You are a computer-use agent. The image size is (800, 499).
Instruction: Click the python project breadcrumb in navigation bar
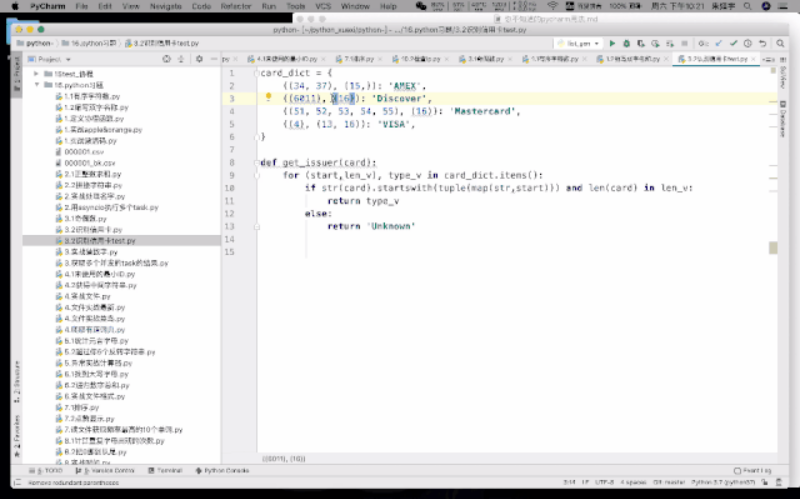coord(34,43)
